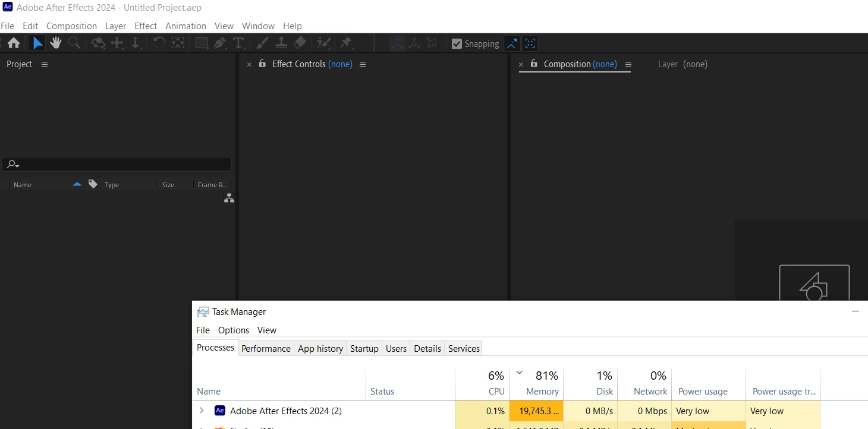Screen dimensions: 868x429
Task: Choose Local Axis Mode icon
Action: (x=397, y=43)
